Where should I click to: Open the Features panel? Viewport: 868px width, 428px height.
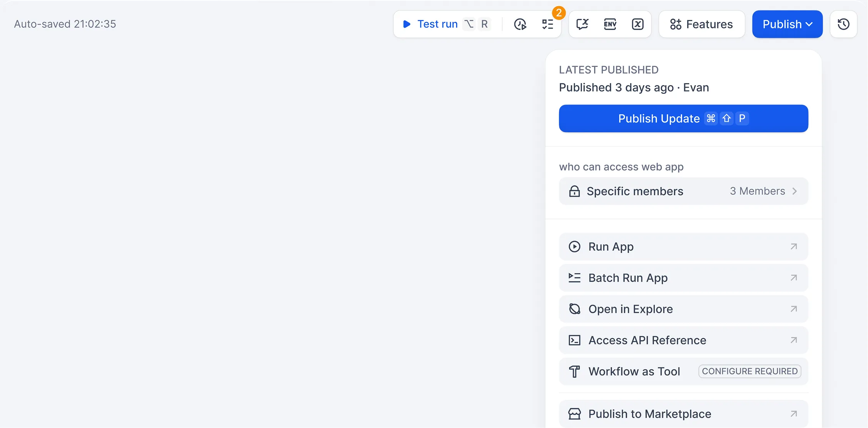[x=701, y=24]
